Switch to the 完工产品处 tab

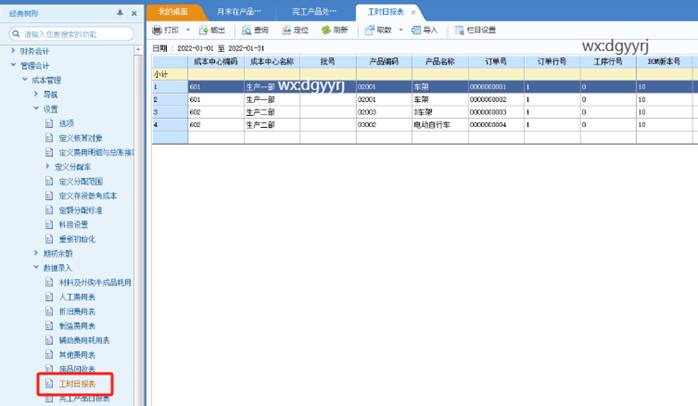coord(314,12)
